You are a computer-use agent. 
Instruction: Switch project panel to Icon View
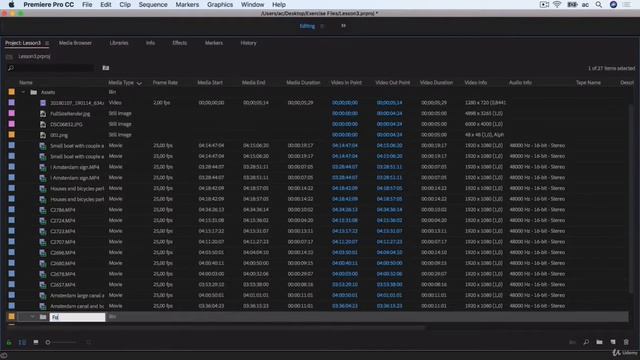[x=36, y=342]
